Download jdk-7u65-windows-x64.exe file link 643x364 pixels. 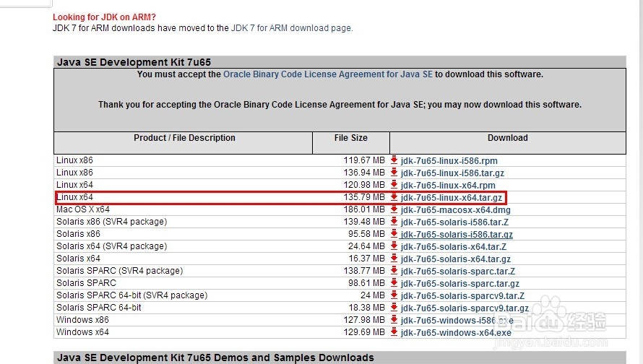pos(456,333)
